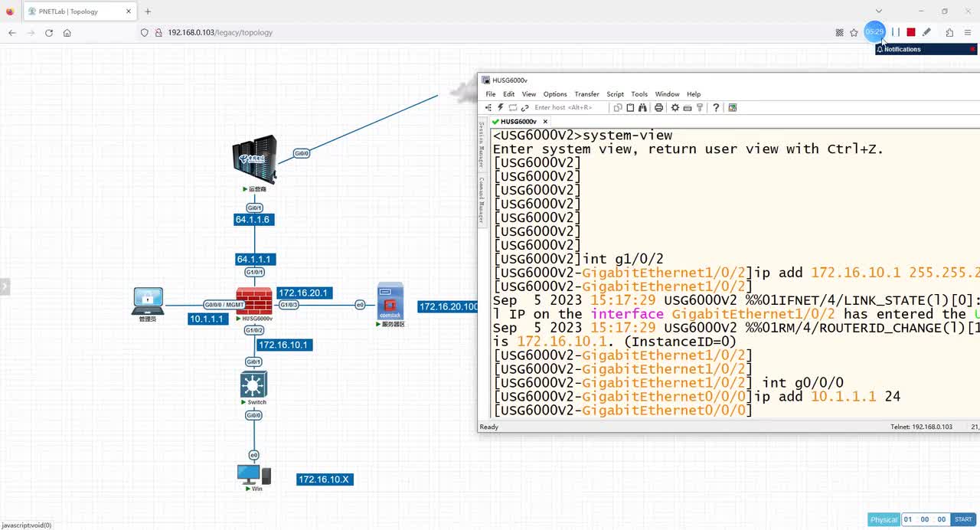
Task: Close the HUSG6000v session tab
Action: pyautogui.click(x=546, y=121)
